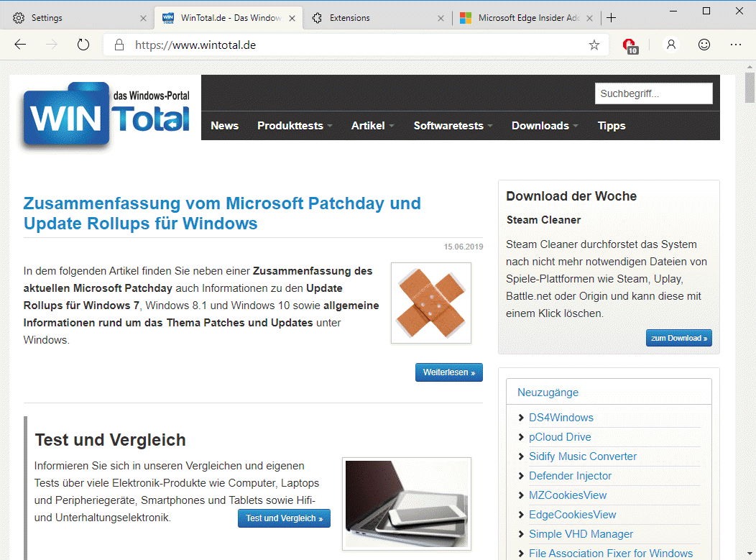Screen dimensions: 756x560
Task: Expand the Softwaretests dropdown menu
Action: point(453,126)
